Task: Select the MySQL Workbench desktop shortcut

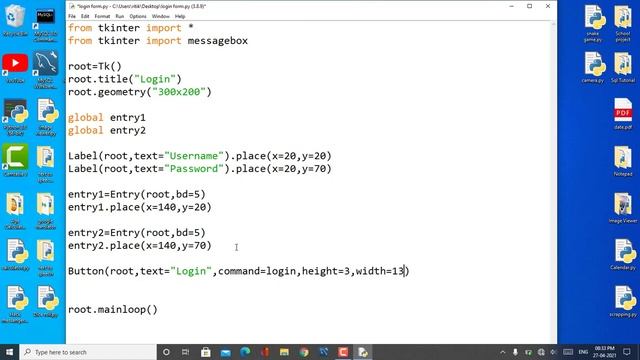Action: 45,70
